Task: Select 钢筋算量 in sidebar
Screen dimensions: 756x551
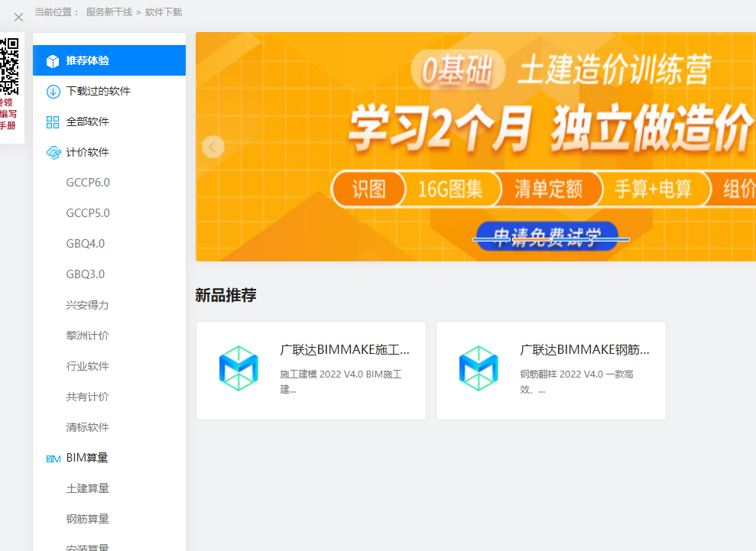Action: click(87, 519)
